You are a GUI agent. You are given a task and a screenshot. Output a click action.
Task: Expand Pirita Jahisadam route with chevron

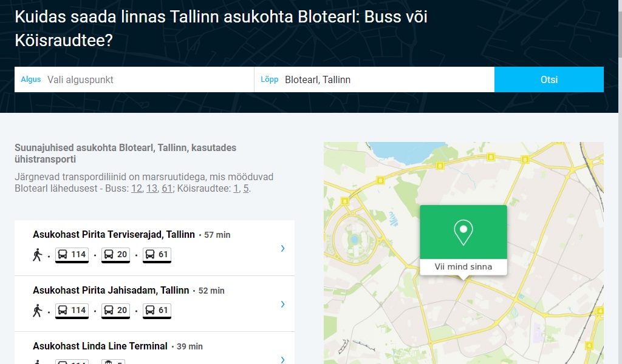click(283, 304)
